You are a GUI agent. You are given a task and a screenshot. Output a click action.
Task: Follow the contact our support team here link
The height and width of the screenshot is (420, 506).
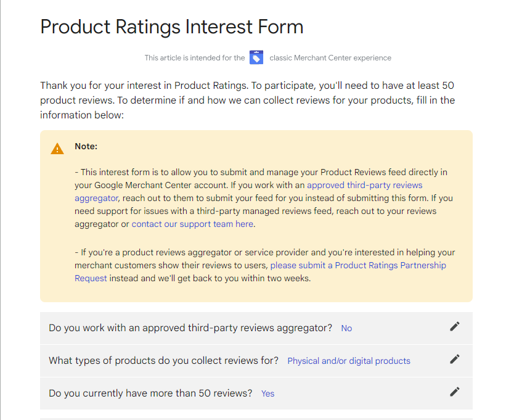192,224
